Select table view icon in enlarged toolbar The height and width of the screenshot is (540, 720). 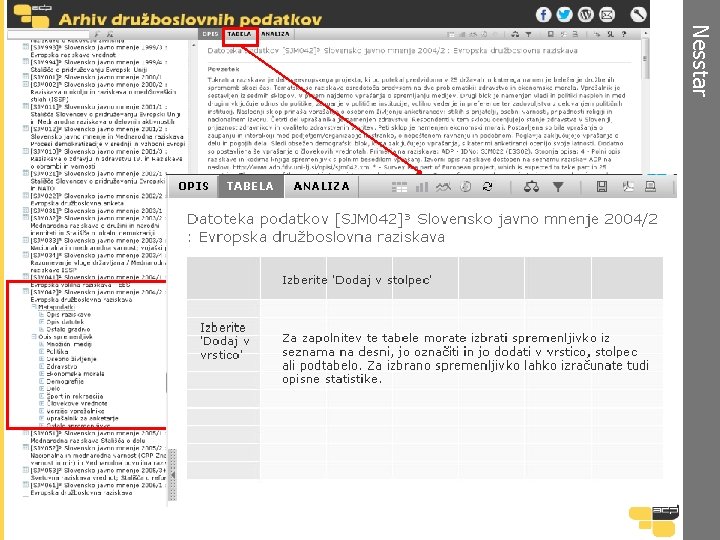(399, 187)
